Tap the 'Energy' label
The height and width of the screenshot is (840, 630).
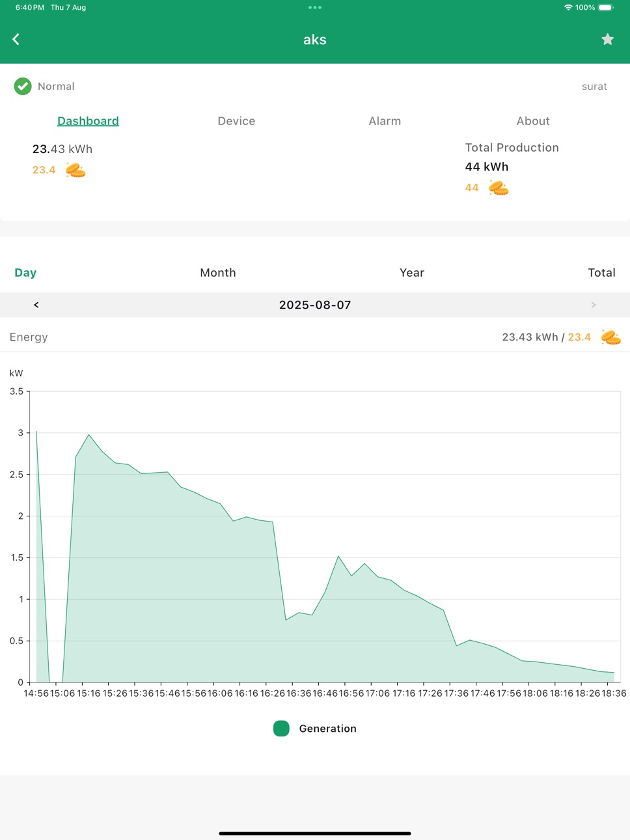coord(29,337)
